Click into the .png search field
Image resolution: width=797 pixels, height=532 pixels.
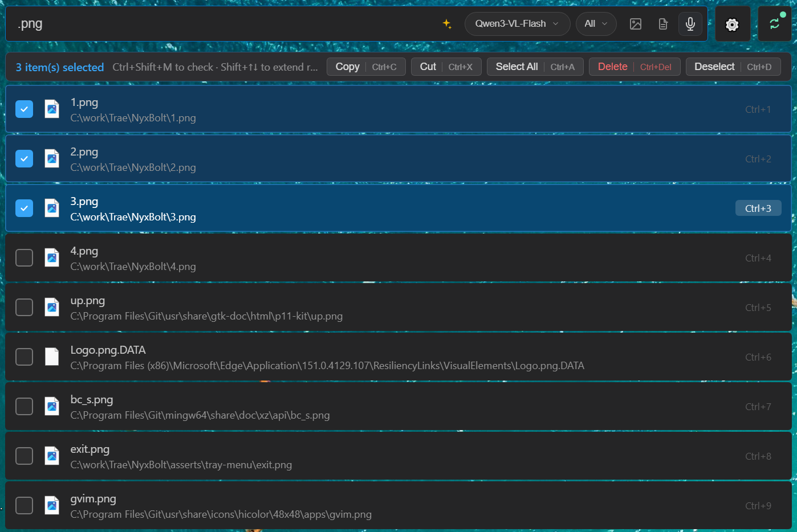(222, 24)
